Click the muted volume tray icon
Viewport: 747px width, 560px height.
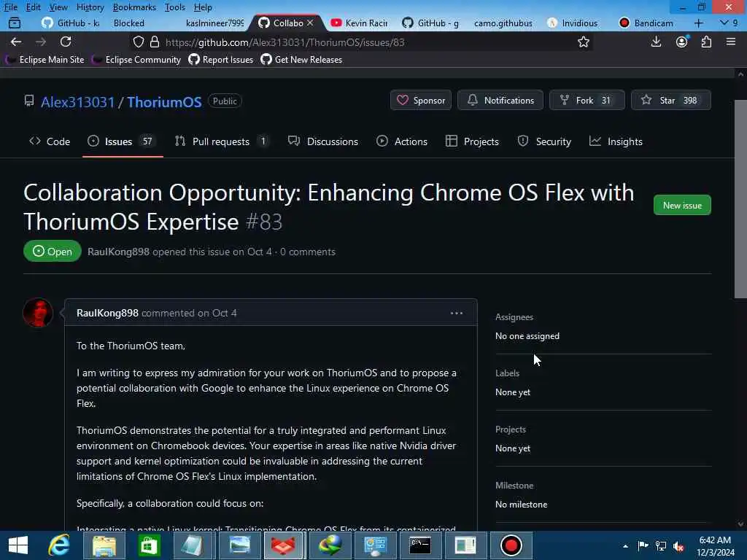678,546
